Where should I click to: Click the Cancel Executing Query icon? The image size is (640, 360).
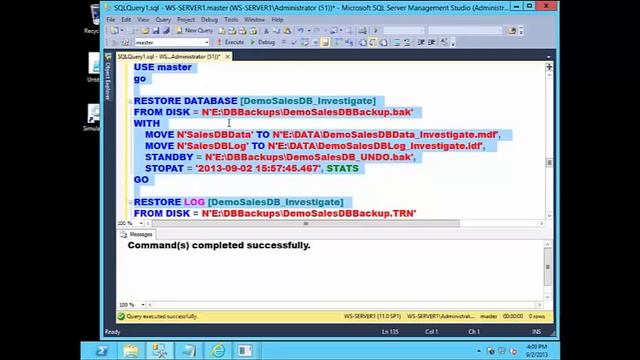click(x=284, y=42)
